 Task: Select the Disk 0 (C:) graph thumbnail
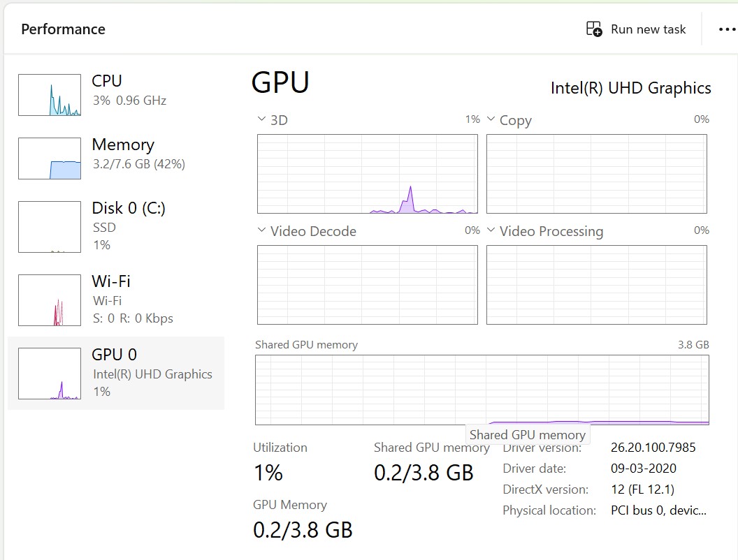coord(50,226)
